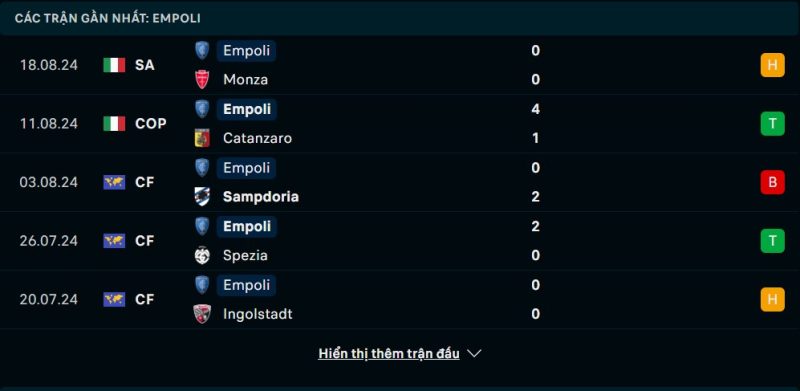
Task: Click the Italian flag beside SA
Action: point(114,65)
